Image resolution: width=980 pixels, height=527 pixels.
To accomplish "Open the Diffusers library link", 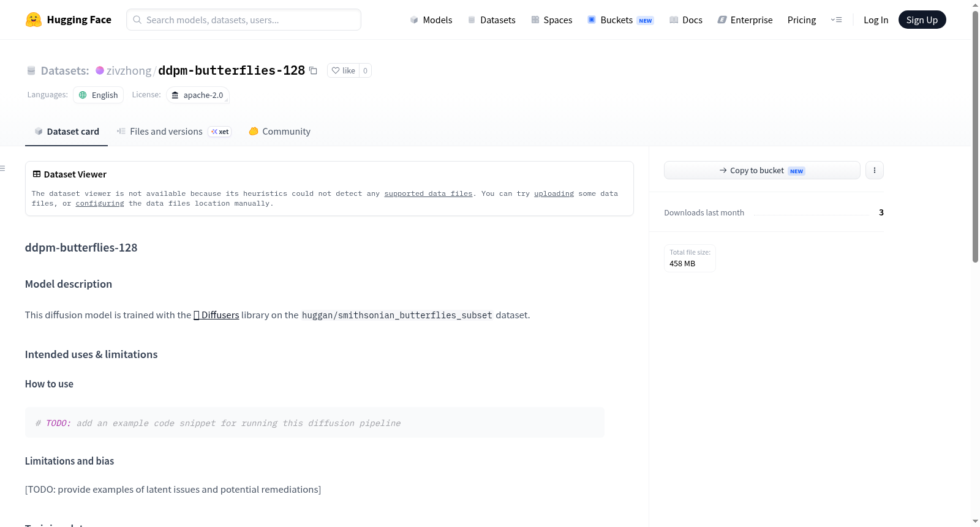I will coord(216,315).
